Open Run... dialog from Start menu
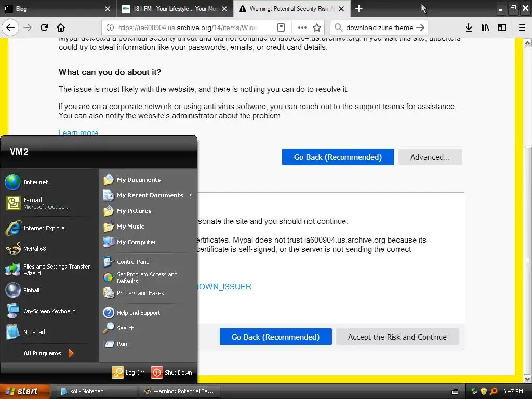Screen dimensions: 532x399 tap(148, 344)
